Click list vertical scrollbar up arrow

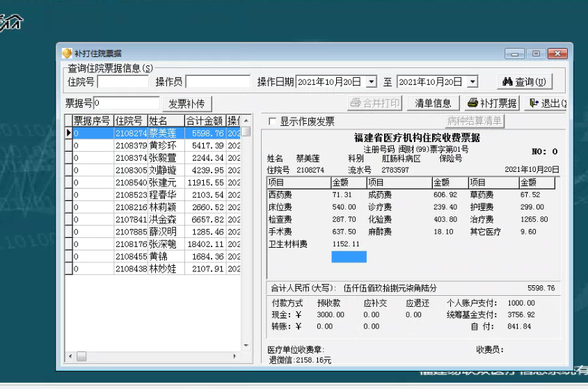pyautogui.click(x=246, y=121)
